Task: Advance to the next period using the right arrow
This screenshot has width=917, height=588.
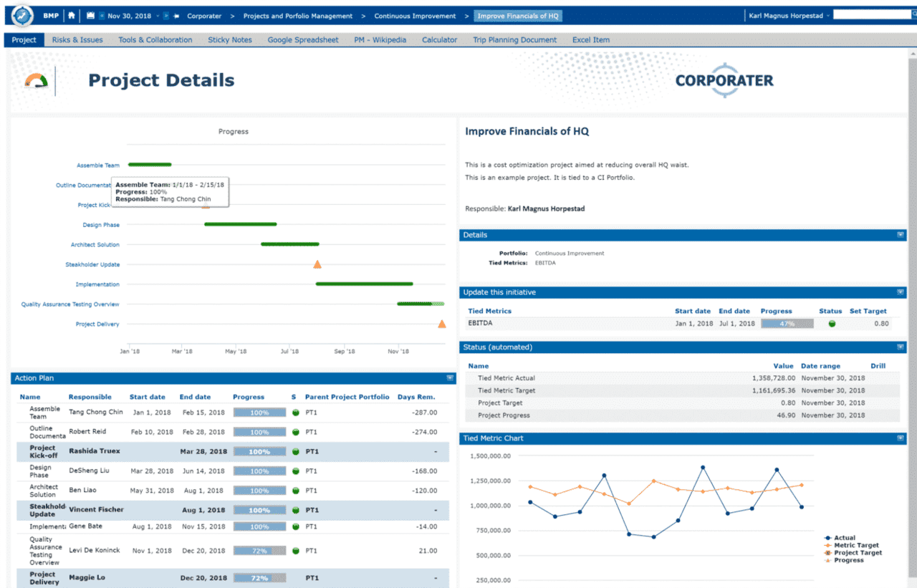Action: click(165, 16)
